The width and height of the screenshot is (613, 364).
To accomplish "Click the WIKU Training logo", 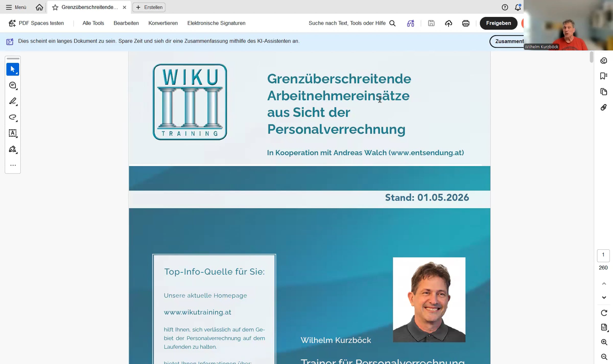I will (x=190, y=102).
